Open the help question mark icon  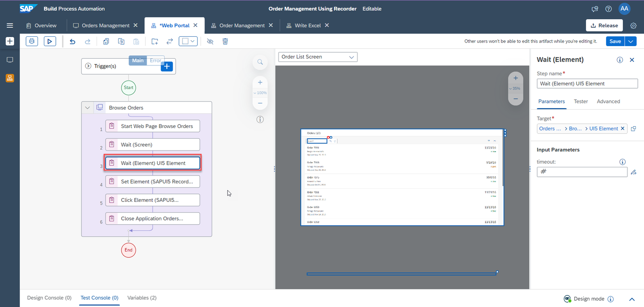point(609,9)
